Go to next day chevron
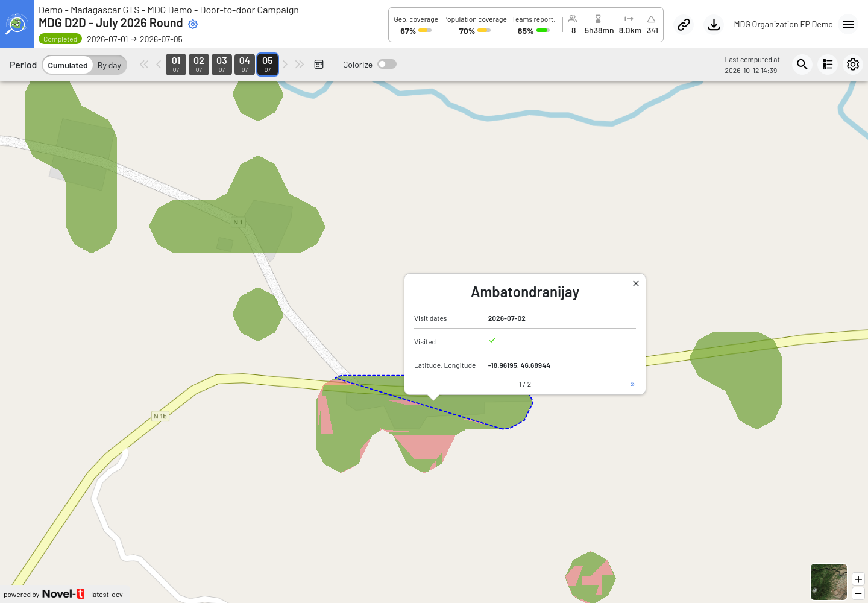The height and width of the screenshot is (603, 868). click(285, 65)
